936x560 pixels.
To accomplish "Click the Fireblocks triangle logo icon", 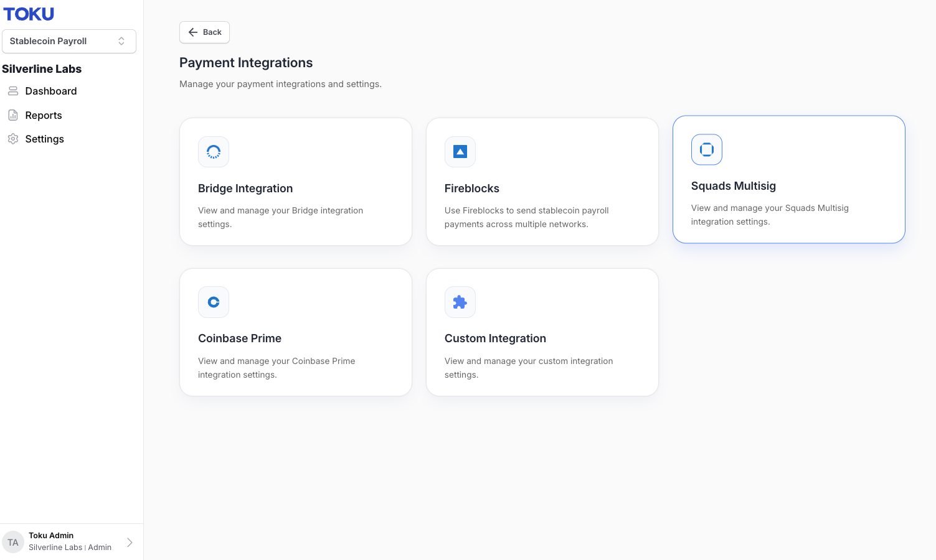I will [x=460, y=152].
